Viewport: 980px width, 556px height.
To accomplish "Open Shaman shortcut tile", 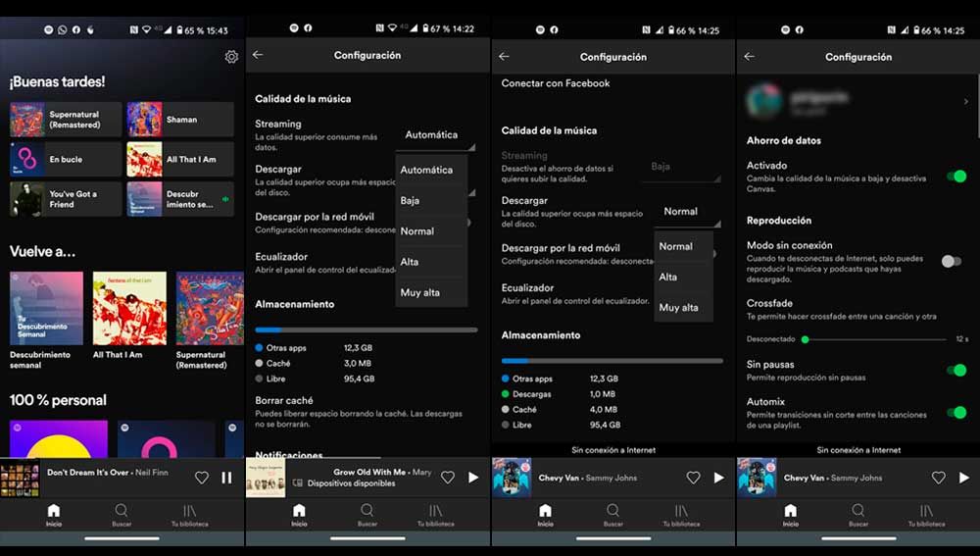I will [180, 120].
